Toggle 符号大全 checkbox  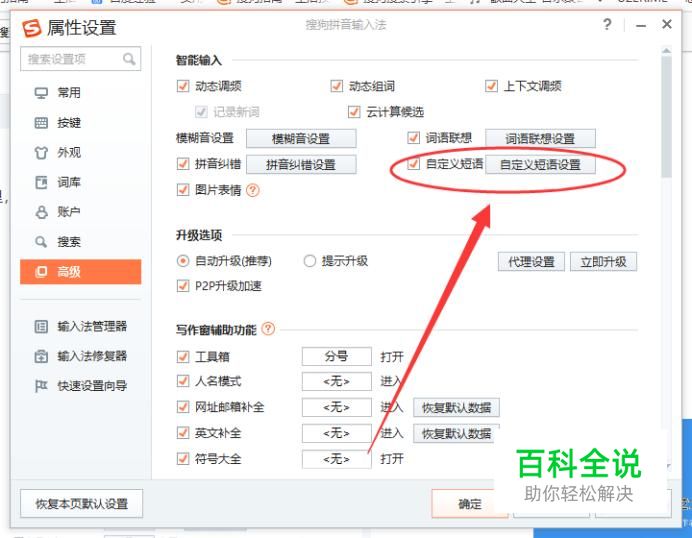(183, 459)
